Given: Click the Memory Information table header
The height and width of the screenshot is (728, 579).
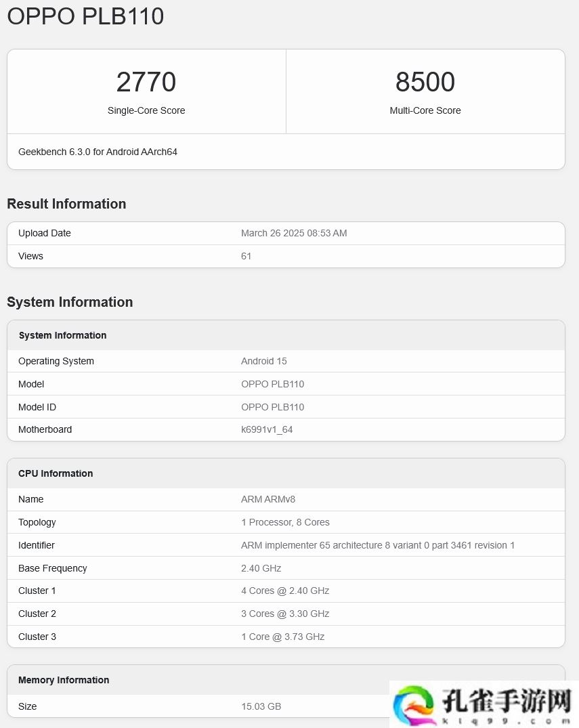Looking at the screenshot, I should 64,680.
